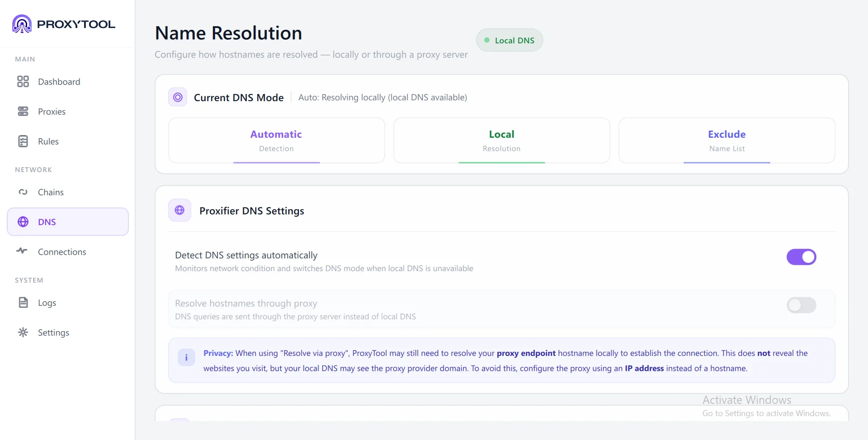The width and height of the screenshot is (868, 440).
Task: Click the SYSTEM section header
Action: pos(29,281)
